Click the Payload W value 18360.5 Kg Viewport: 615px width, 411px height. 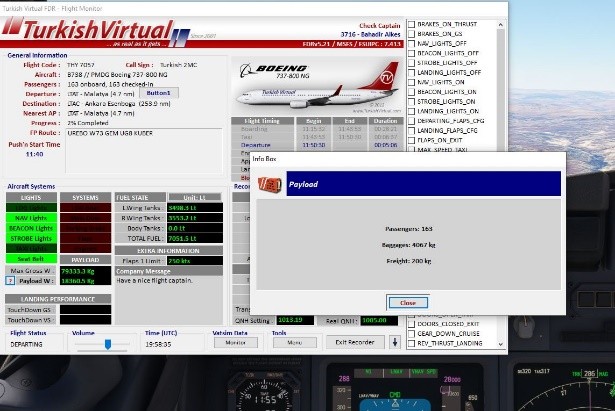(86, 281)
